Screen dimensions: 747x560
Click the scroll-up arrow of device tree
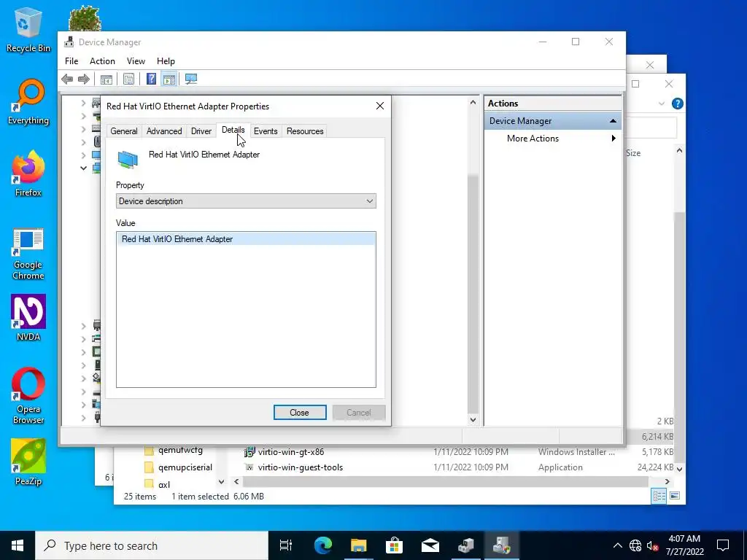(473, 102)
